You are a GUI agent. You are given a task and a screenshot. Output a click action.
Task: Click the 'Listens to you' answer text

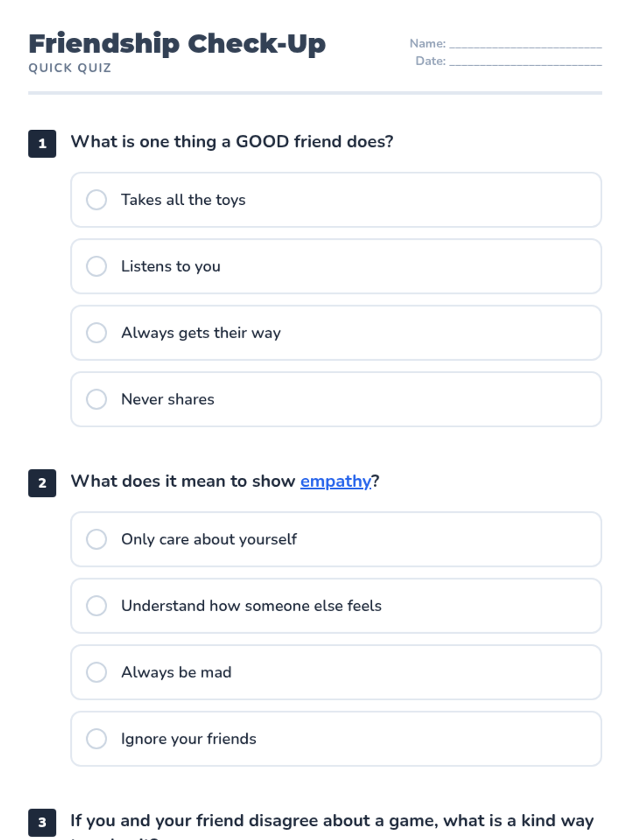tap(171, 267)
